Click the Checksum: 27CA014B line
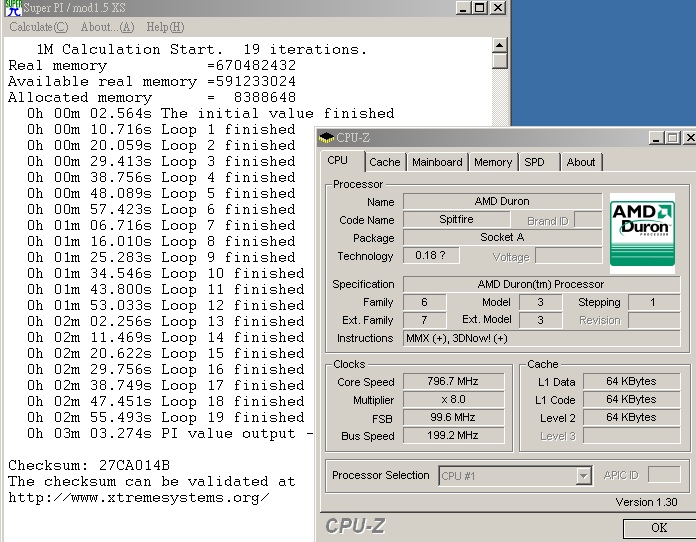This screenshot has width=696, height=542. [x=89, y=465]
